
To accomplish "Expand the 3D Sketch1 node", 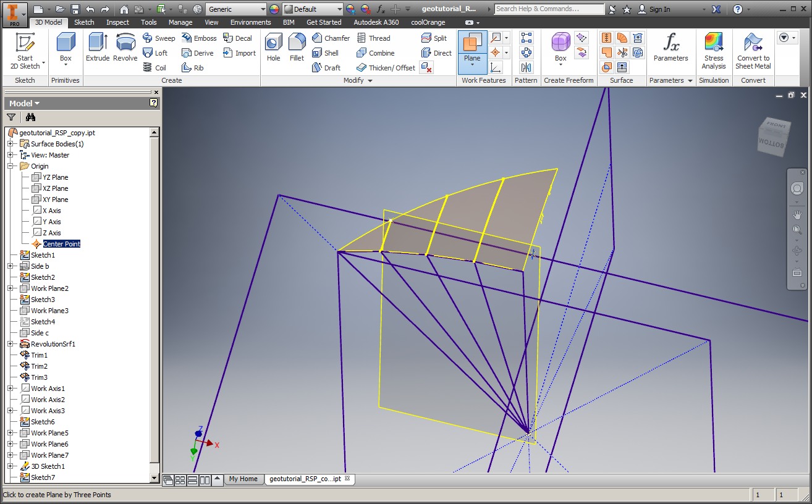I will [10, 466].
